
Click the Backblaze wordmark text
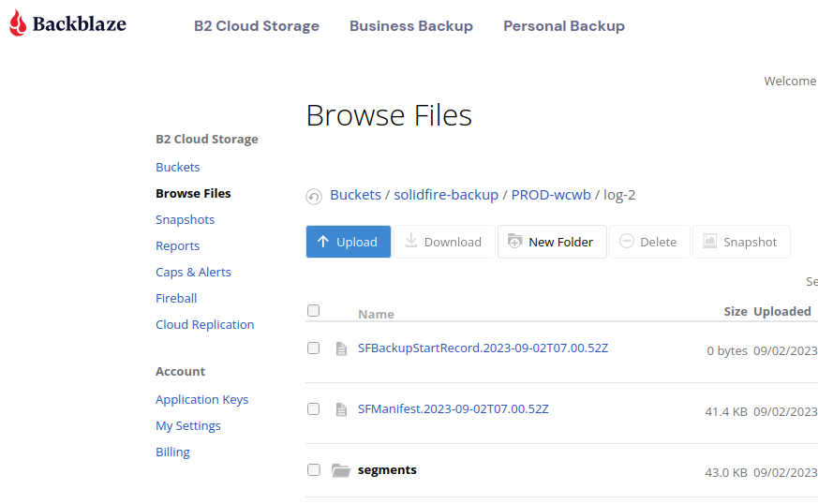click(80, 24)
